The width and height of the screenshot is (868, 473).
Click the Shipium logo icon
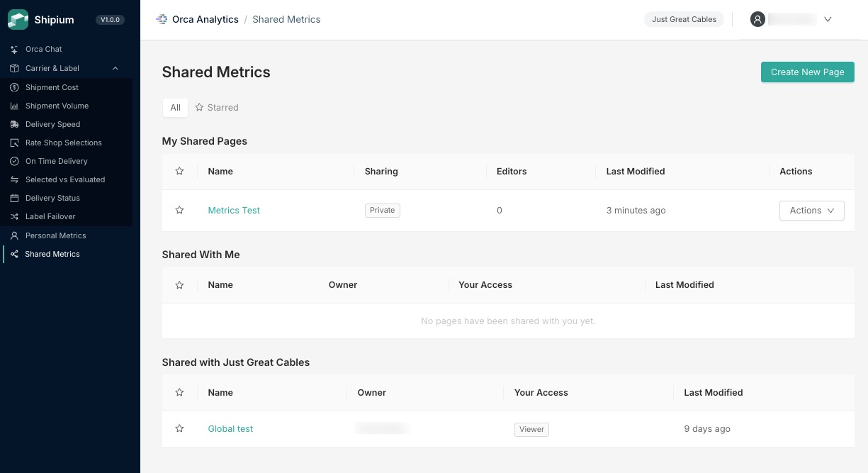[x=18, y=20]
